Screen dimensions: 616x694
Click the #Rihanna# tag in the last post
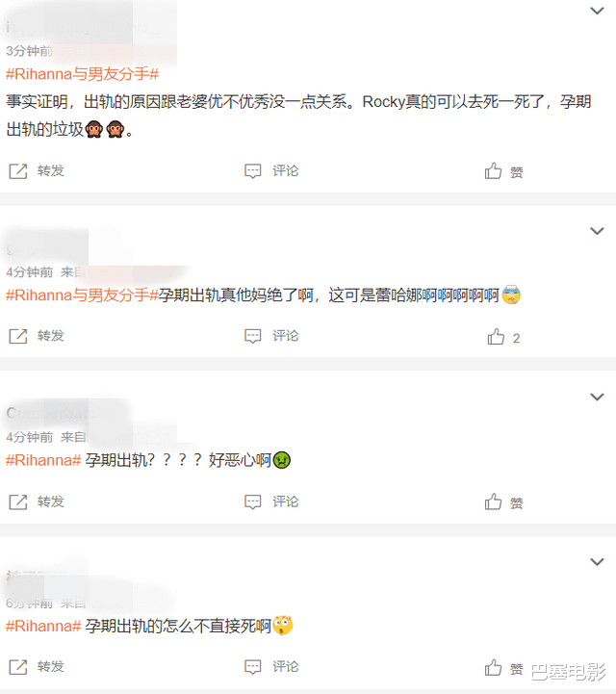pos(43,626)
